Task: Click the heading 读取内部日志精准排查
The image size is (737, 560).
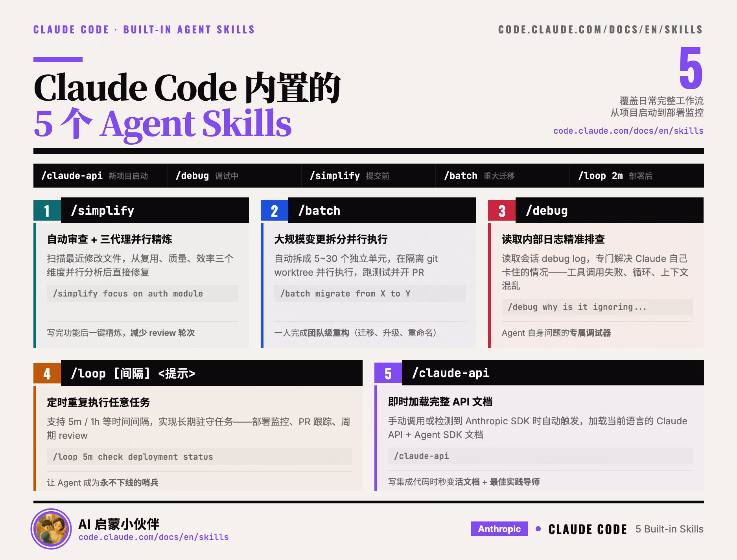Action: pyautogui.click(x=553, y=239)
